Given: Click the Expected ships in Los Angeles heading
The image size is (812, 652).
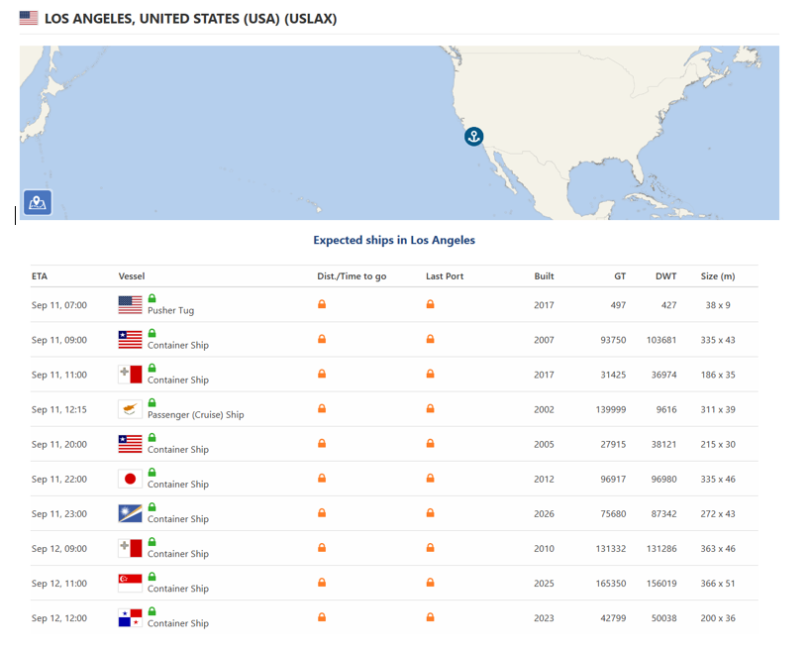Looking at the screenshot, I should pyautogui.click(x=394, y=240).
